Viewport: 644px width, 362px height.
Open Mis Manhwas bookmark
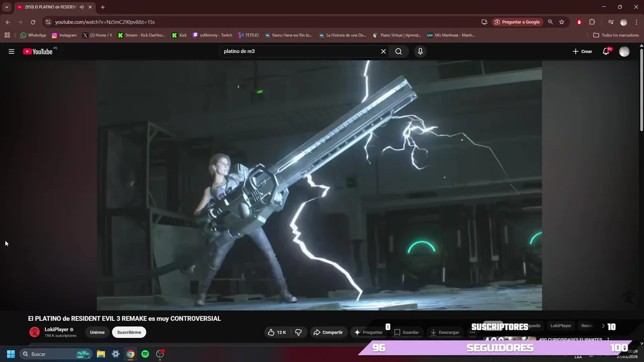click(x=451, y=35)
